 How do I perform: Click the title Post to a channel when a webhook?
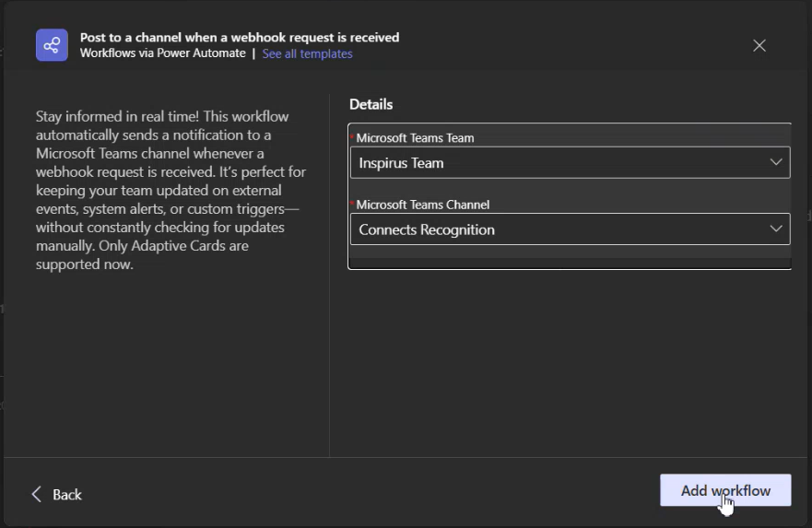[x=240, y=37]
